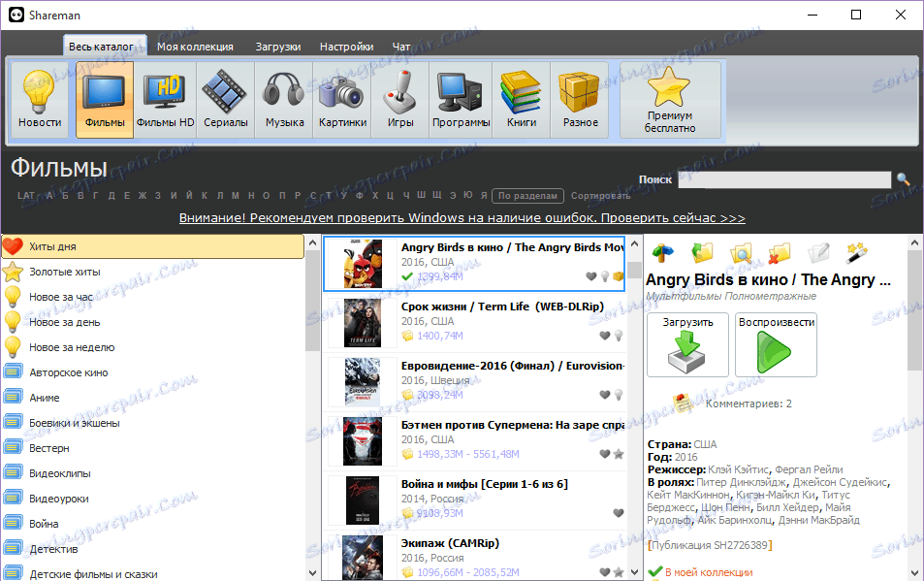Click the signpost icon in the details panel
This screenshot has width=924, height=581.
[663, 253]
